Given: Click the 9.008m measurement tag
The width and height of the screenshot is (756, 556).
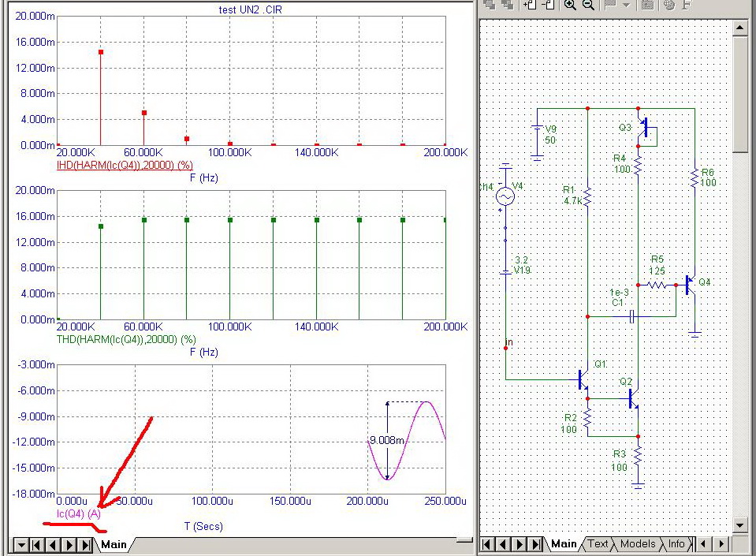Looking at the screenshot, I should [x=387, y=440].
